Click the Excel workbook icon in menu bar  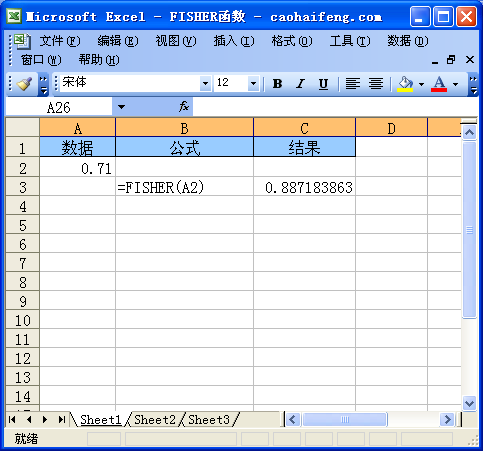22,41
